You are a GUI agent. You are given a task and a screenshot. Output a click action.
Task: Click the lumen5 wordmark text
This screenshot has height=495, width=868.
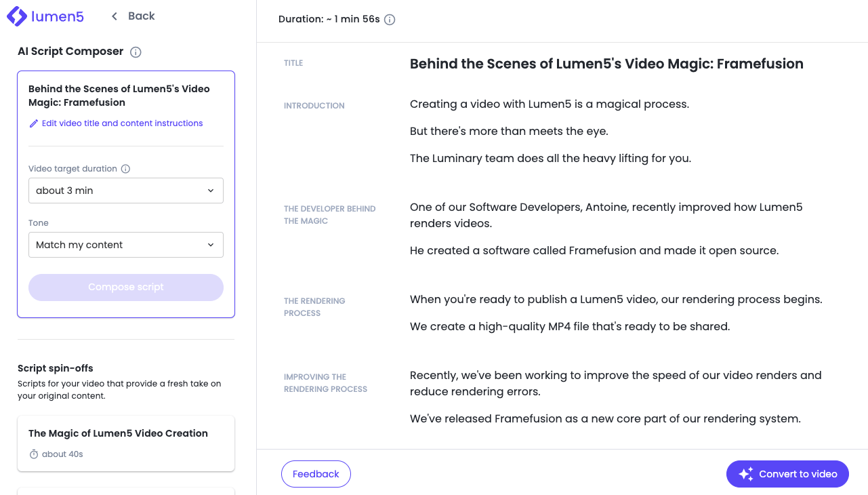[58, 17]
